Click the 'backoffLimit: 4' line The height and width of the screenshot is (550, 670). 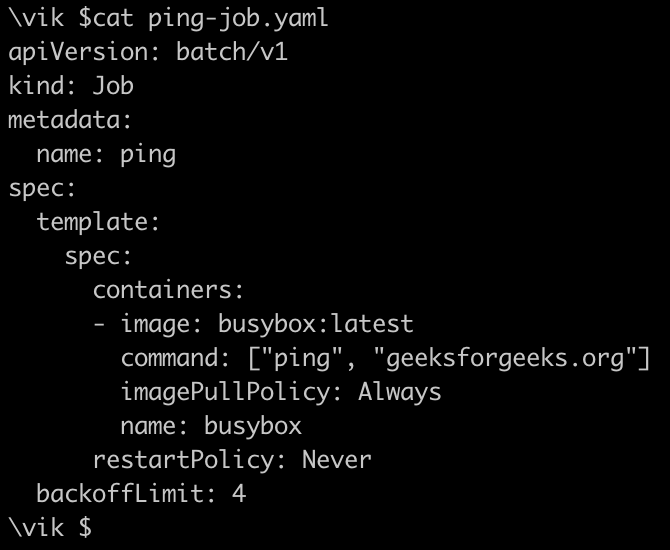(x=141, y=494)
